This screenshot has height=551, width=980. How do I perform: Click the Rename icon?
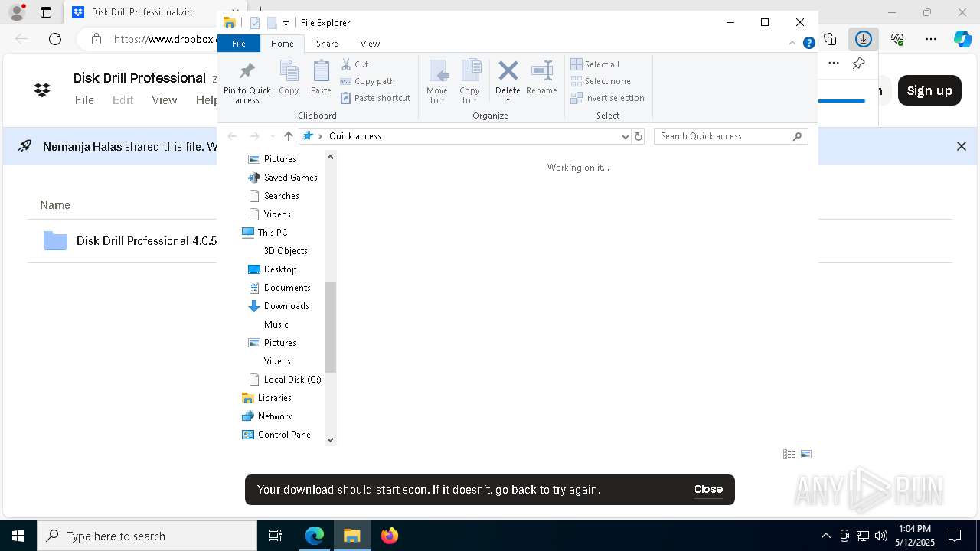click(541, 71)
